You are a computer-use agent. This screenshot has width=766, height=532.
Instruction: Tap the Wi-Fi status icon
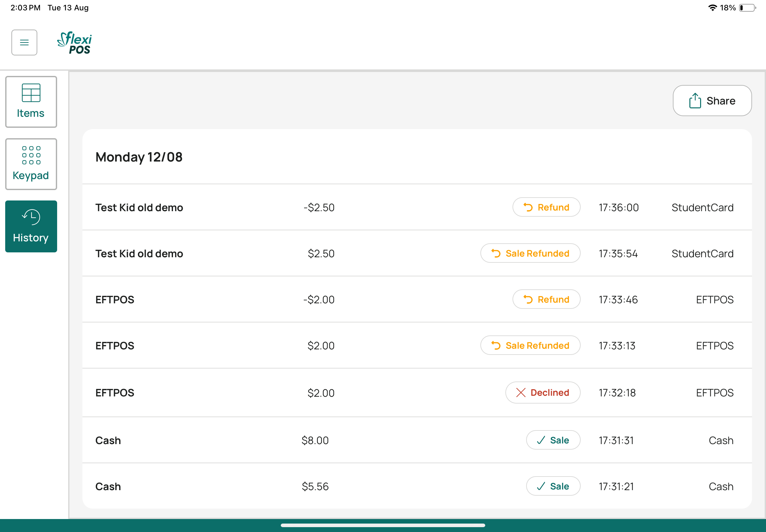712,8
